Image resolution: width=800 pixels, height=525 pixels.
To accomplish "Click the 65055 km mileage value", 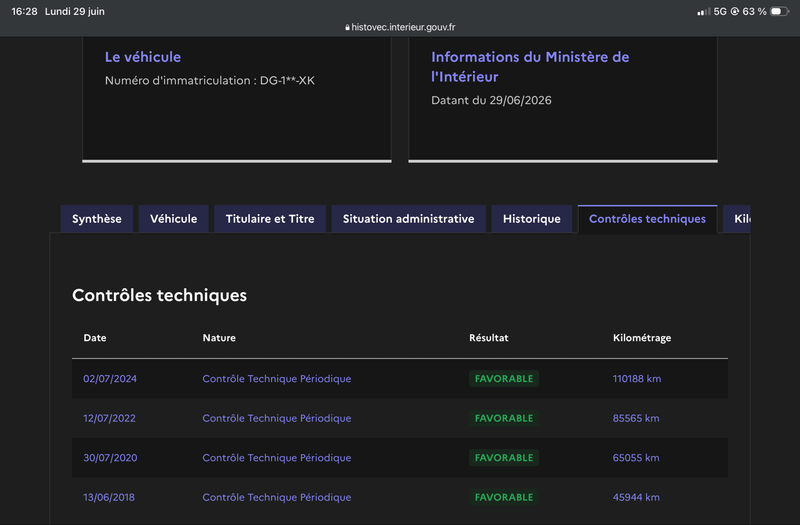I will [x=636, y=458].
